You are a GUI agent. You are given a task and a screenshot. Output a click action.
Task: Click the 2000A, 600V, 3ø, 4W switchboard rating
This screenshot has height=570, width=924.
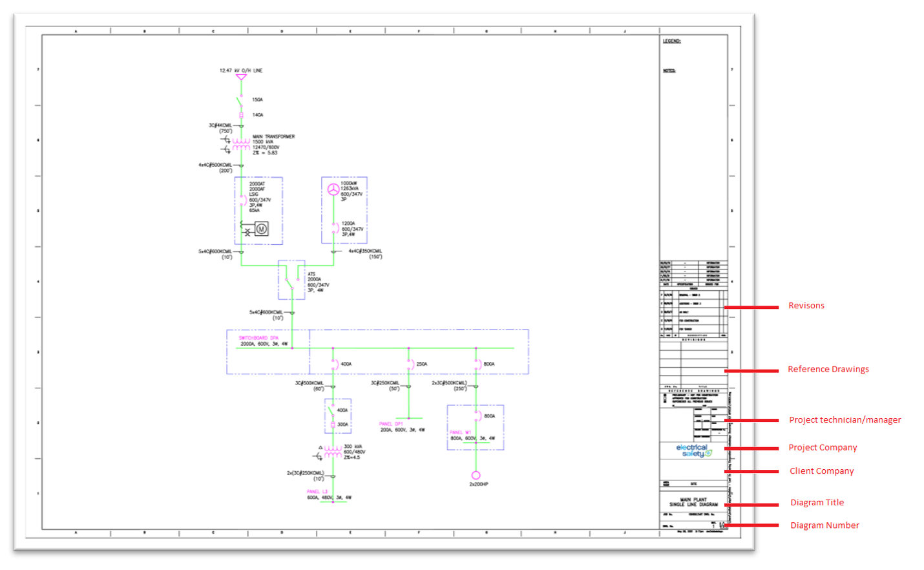(264, 344)
